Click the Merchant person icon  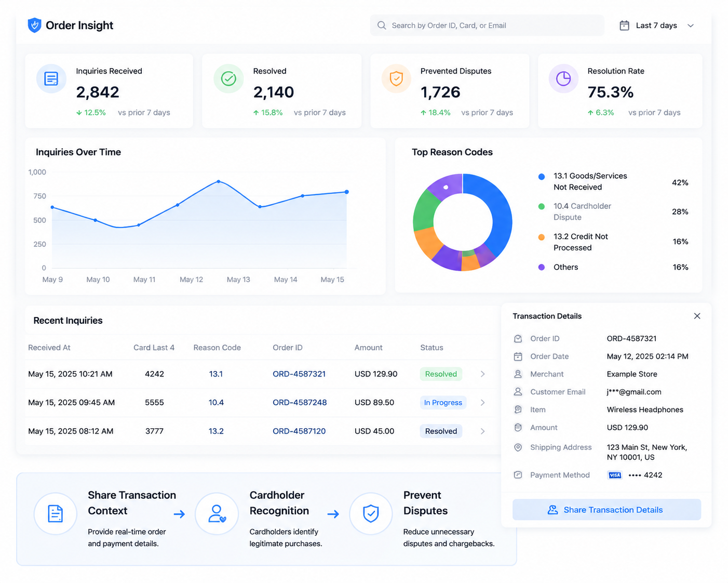click(518, 374)
